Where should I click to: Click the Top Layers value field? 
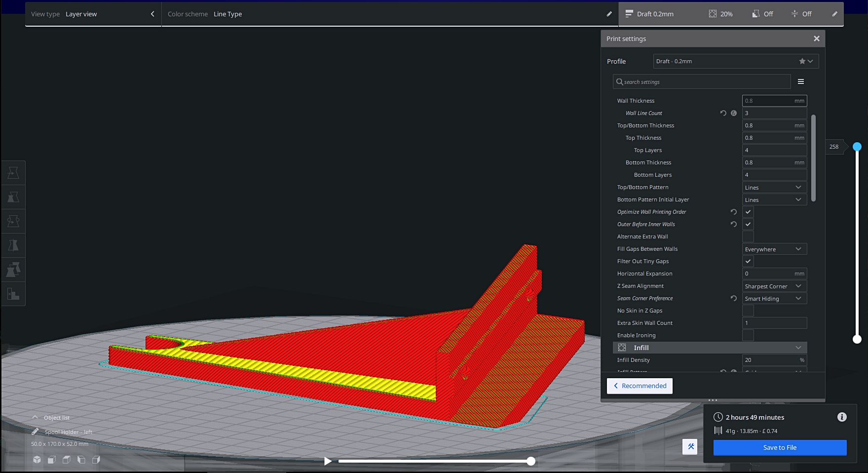tap(775, 150)
